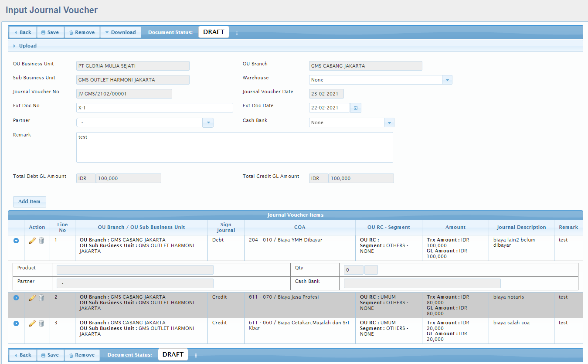The image size is (588, 364).
Task: Click the OU Business Unit field
Action: [x=133, y=66]
